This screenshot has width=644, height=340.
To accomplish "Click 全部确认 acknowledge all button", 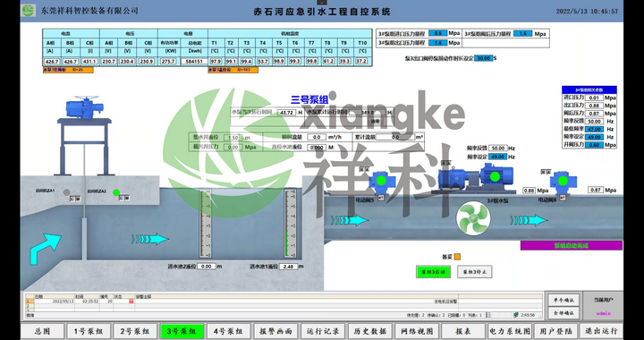I will coord(563,313).
